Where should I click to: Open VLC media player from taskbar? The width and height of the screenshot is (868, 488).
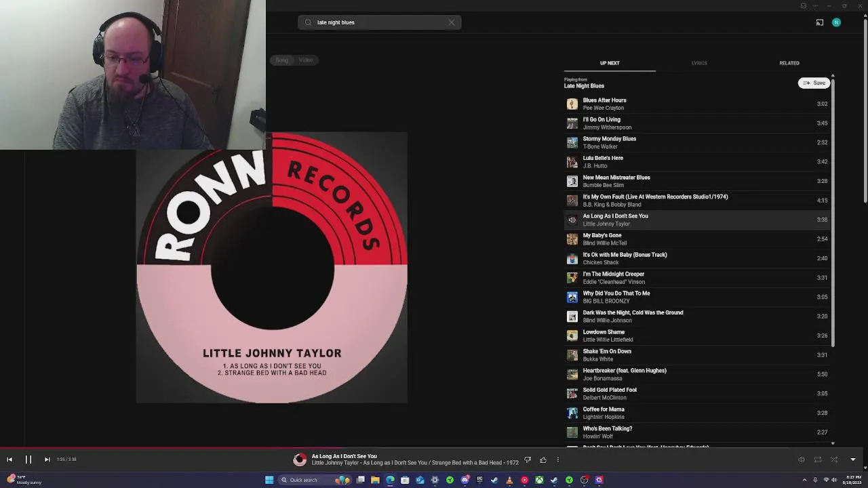pos(509,480)
